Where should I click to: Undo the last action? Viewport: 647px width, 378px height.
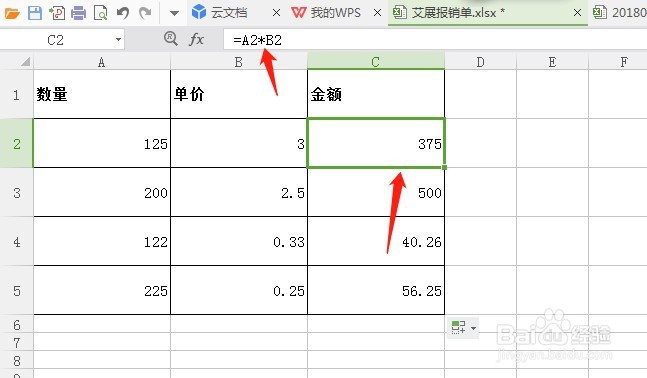click(x=123, y=13)
